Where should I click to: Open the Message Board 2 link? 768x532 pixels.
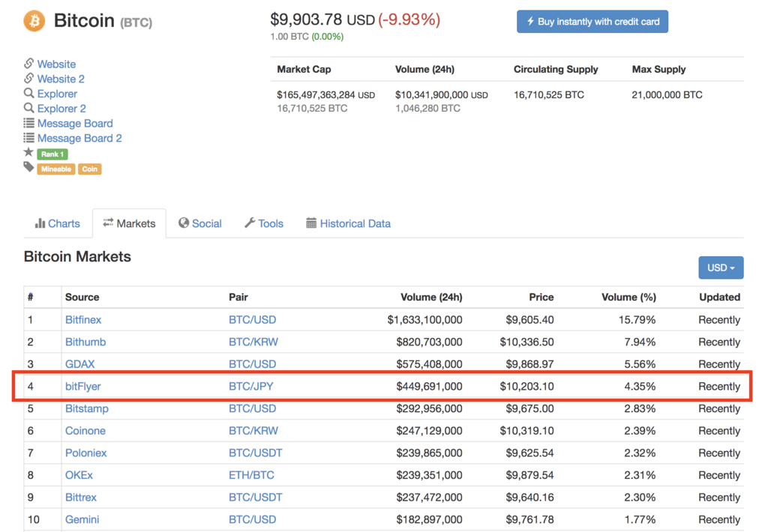click(x=79, y=138)
